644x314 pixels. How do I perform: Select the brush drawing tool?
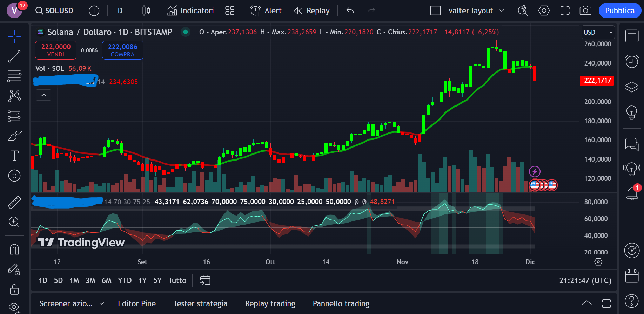click(14, 136)
